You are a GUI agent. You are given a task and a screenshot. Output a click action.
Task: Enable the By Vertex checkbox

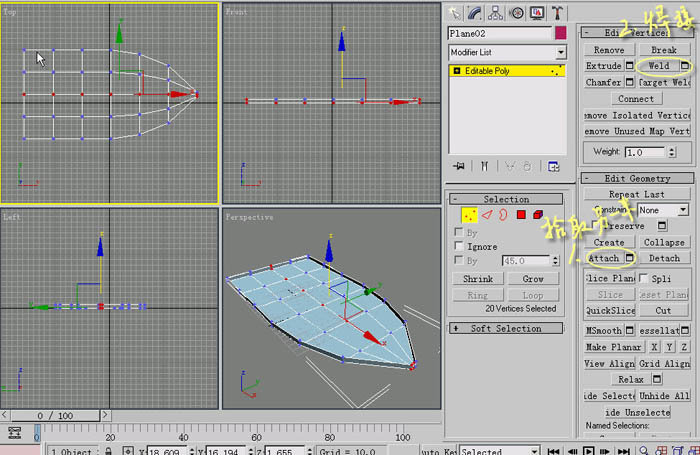pyautogui.click(x=458, y=232)
